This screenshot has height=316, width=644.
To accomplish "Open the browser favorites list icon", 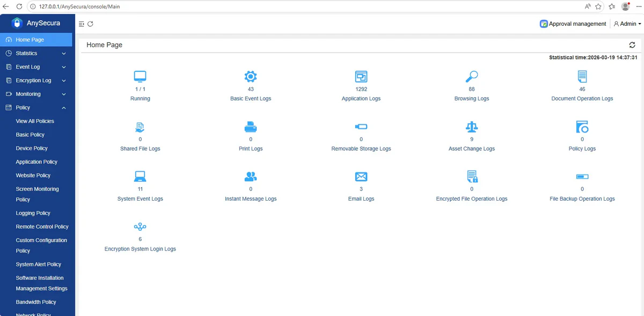I will click(612, 6).
